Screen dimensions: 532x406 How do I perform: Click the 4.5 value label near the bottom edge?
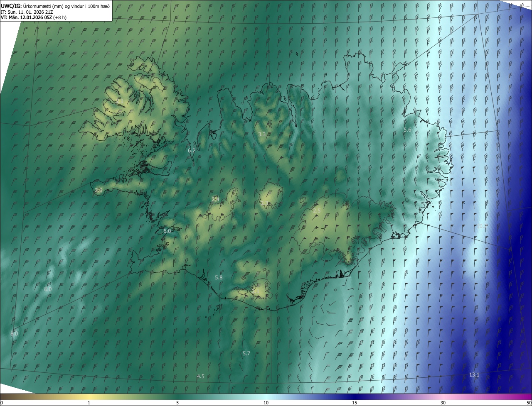(x=200, y=377)
